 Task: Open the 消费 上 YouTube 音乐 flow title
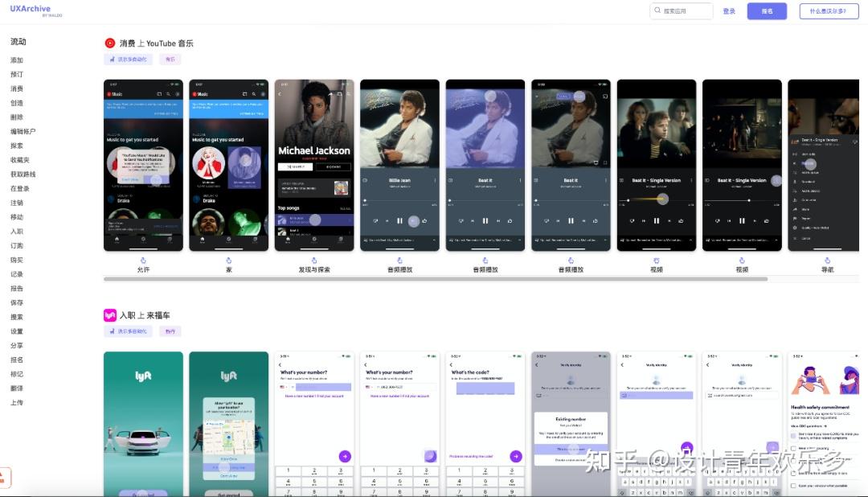[x=156, y=43]
